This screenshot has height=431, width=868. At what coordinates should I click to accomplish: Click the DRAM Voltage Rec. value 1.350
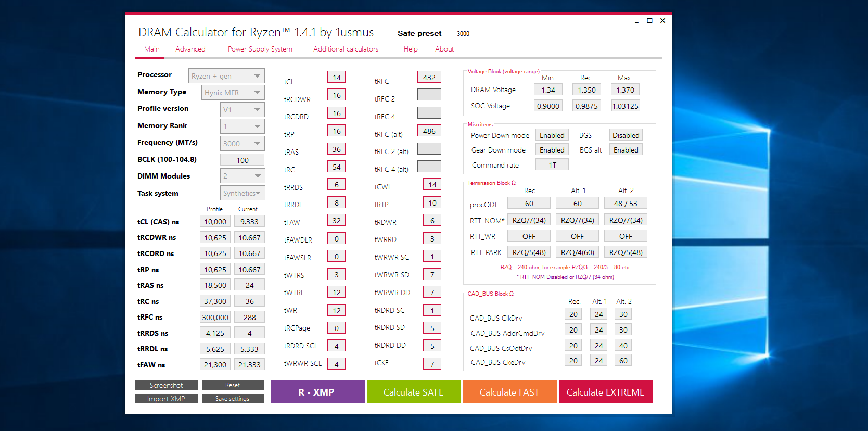tap(587, 90)
